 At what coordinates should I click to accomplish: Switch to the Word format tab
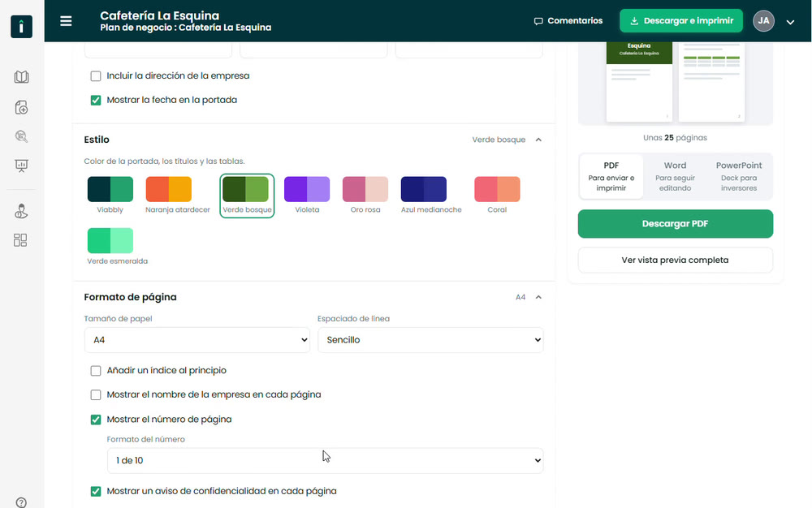tap(675, 176)
